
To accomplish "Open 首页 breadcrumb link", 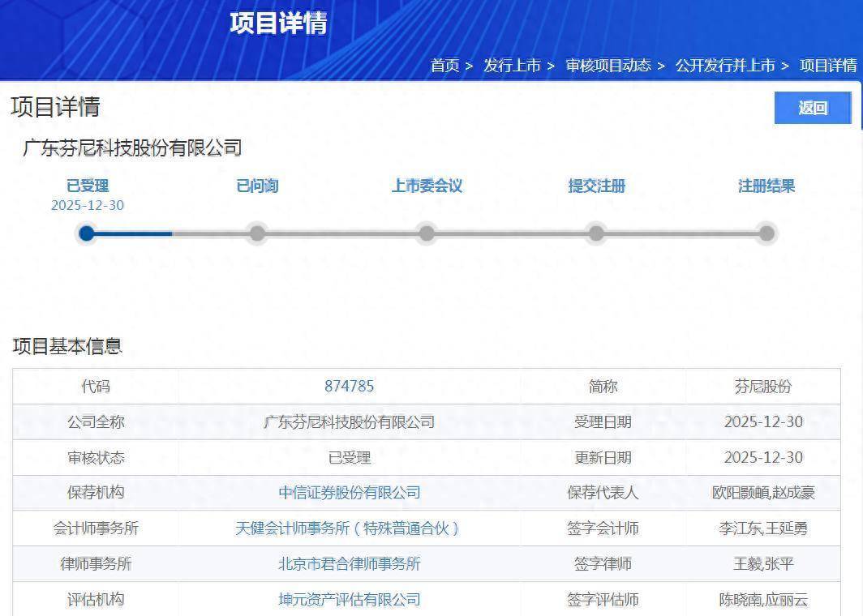I will coord(444,66).
